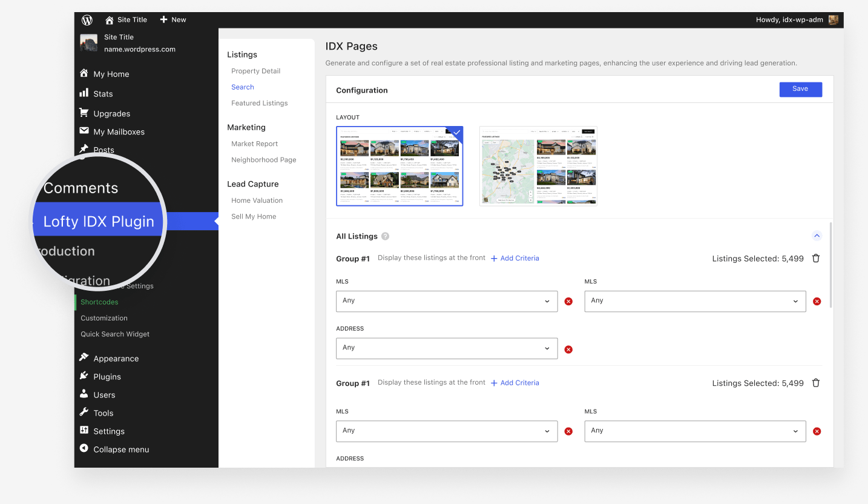Open Shortcodes submenu item
Screen dimensions: 868x504
tap(99, 302)
